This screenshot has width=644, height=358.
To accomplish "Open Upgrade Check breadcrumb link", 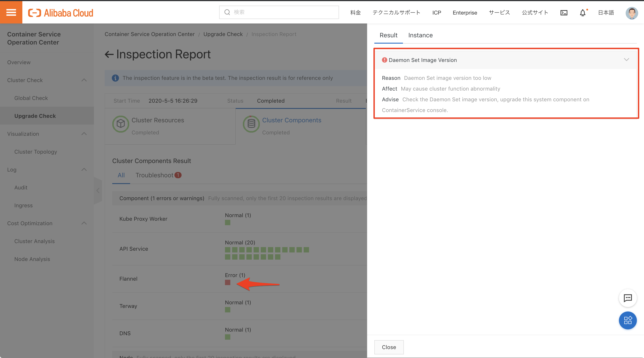I will (223, 34).
